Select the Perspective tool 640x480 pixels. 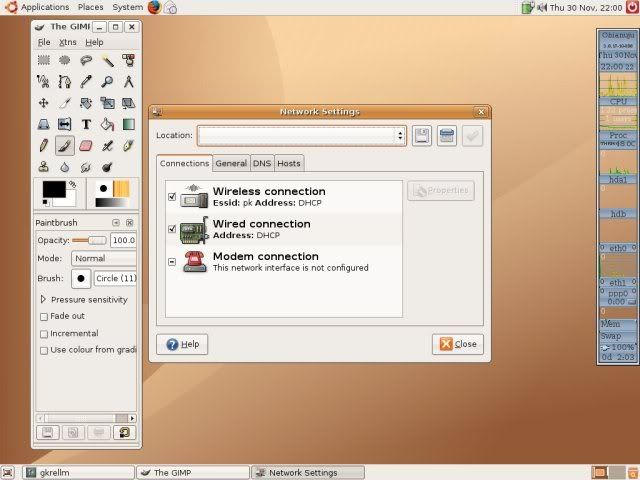pos(44,124)
